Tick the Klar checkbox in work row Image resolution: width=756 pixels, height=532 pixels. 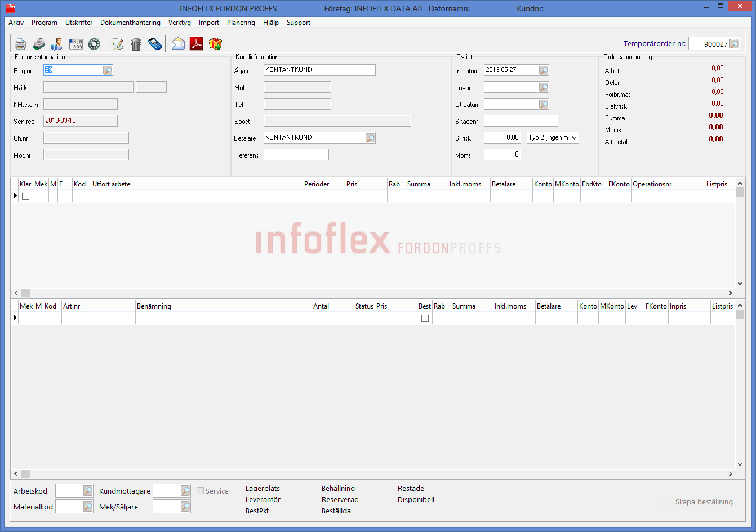pos(25,196)
